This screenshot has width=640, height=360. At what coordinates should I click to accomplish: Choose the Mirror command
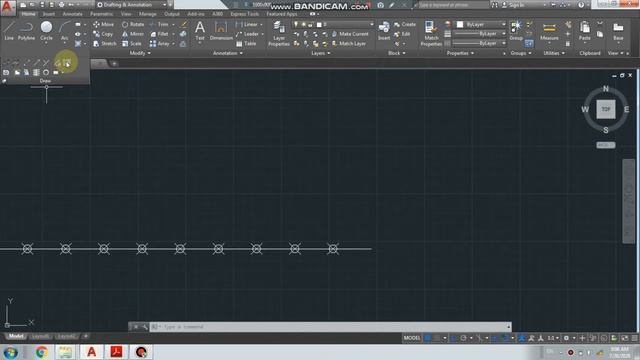click(x=133, y=34)
